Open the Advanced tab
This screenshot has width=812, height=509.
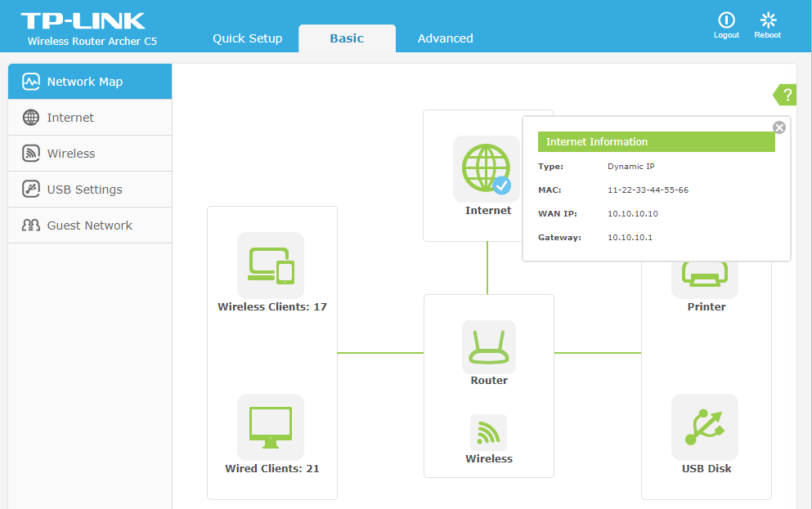446,38
